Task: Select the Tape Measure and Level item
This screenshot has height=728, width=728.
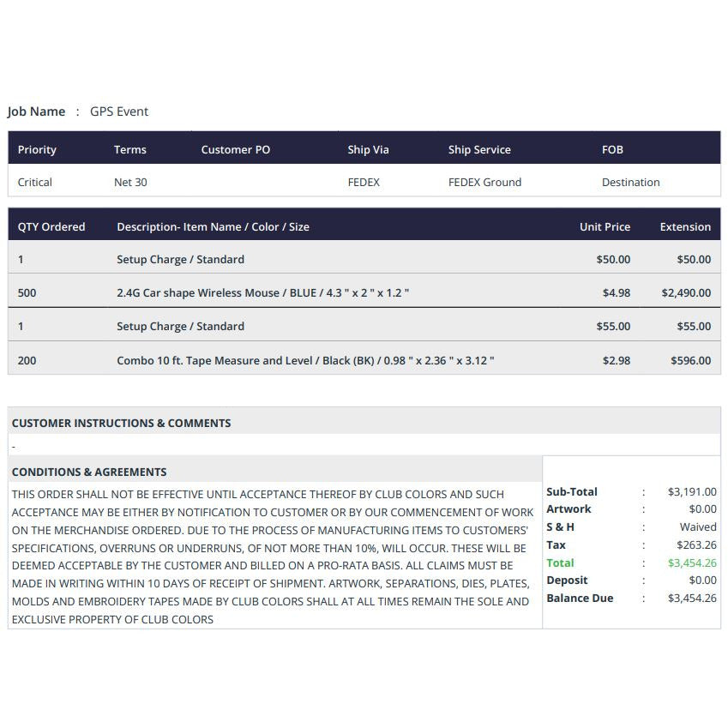Action: click(305, 360)
